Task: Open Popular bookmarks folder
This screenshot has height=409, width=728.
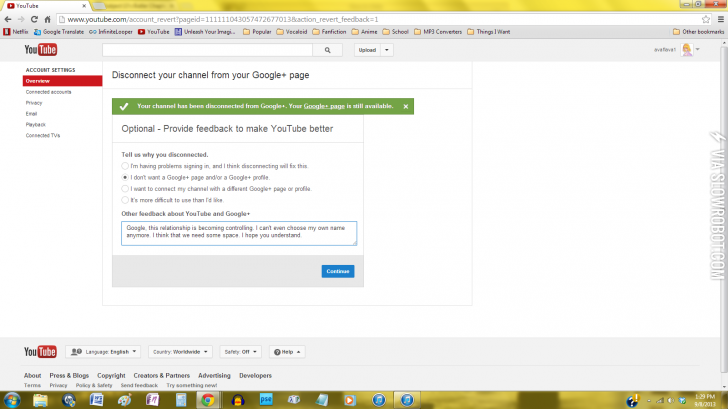Action: (x=257, y=32)
